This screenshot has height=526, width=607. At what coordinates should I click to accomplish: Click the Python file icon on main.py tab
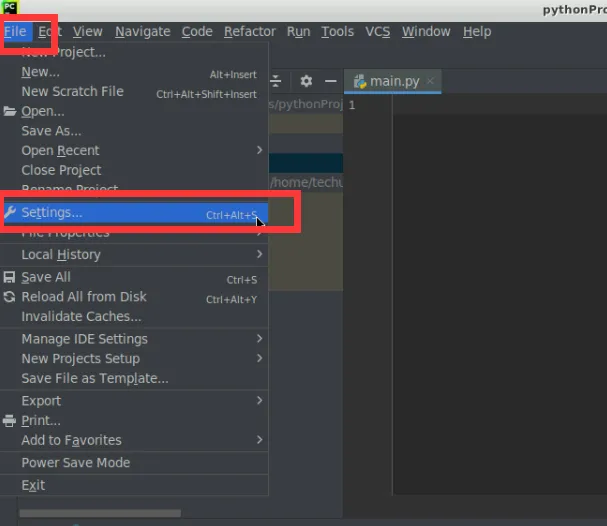pos(360,82)
